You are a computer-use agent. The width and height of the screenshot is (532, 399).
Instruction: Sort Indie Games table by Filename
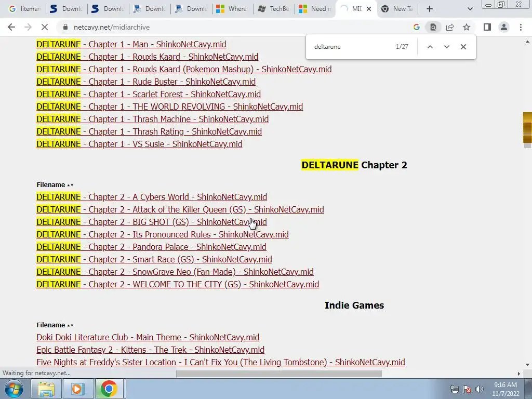click(55, 325)
